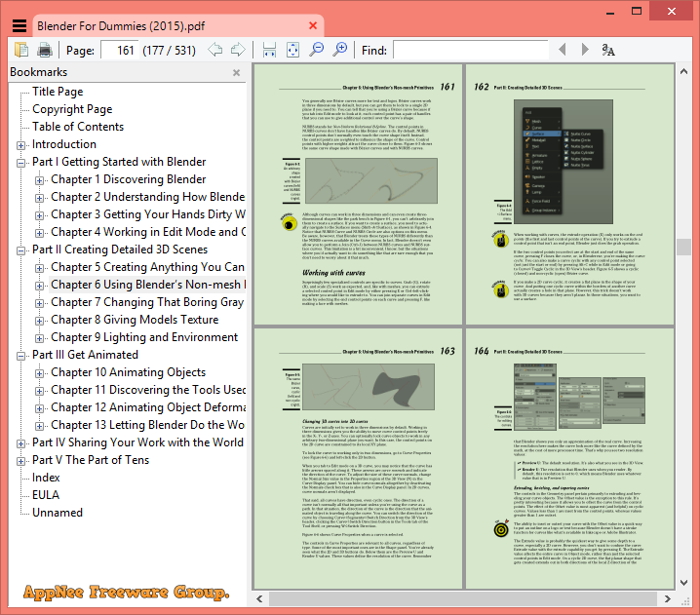Click the print icon

click(45, 50)
